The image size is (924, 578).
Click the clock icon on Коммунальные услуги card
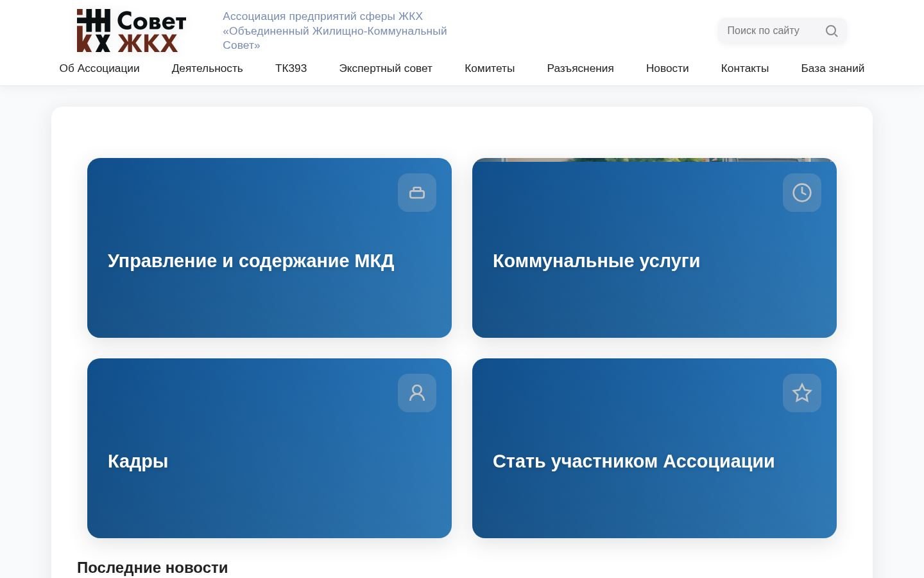[802, 193]
